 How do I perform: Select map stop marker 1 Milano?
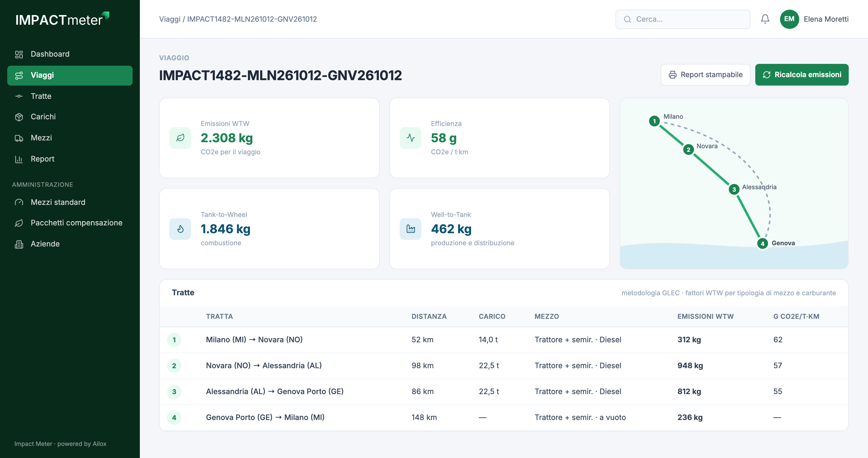654,121
